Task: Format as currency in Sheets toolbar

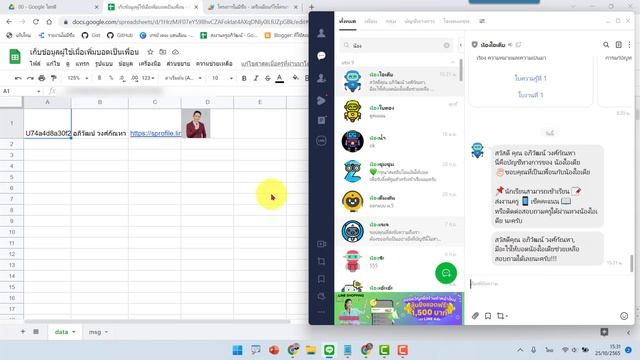Action: [x=99, y=78]
